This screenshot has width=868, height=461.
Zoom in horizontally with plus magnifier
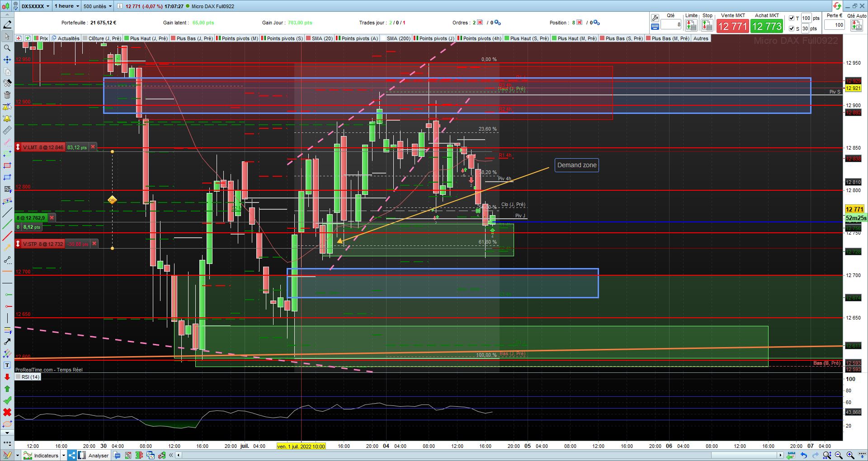click(x=850, y=455)
